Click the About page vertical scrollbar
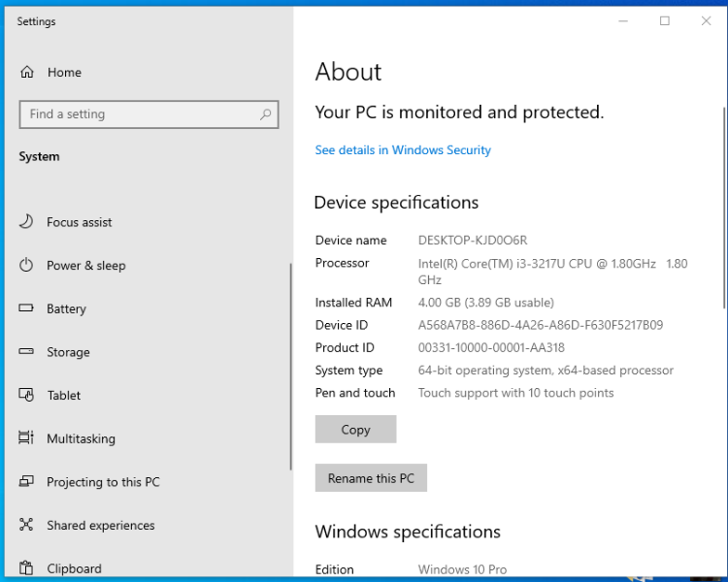728x582 pixels. [x=724, y=208]
